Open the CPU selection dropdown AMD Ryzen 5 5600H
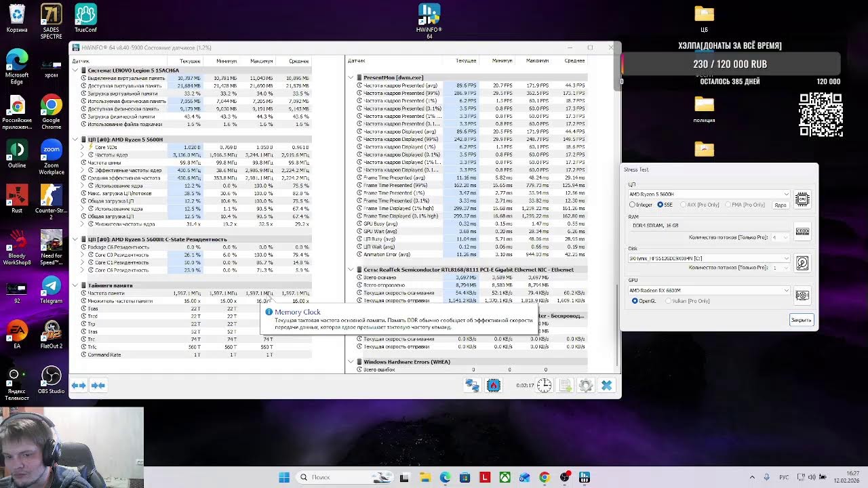 pos(709,194)
